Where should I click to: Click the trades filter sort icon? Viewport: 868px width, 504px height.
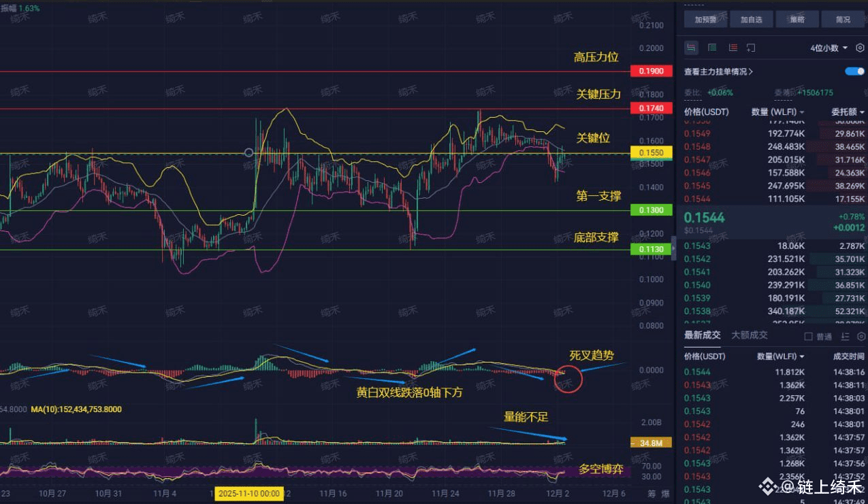click(846, 336)
